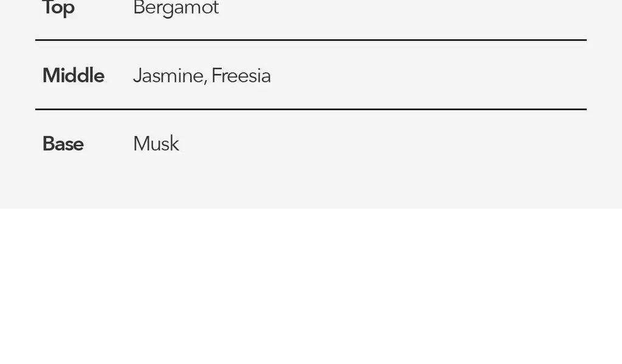Click the gray padding below the Base row
The height and width of the screenshot is (364, 622).
[x=311, y=186]
